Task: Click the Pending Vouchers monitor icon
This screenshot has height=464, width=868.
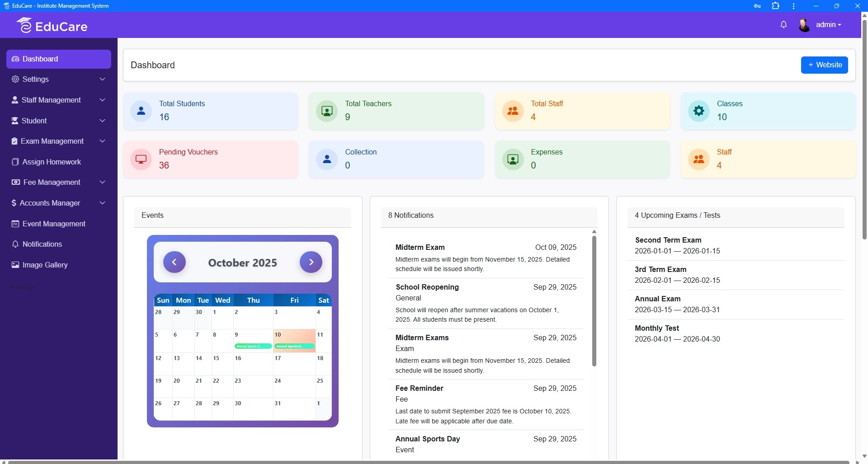Action: pyautogui.click(x=141, y=159)
